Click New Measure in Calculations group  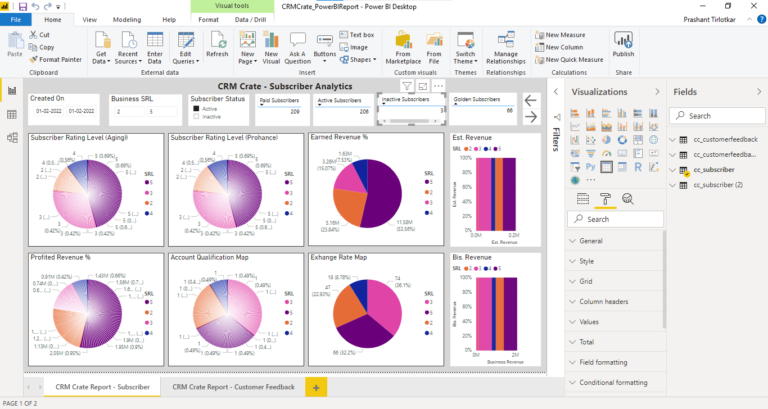pos(560,35)
